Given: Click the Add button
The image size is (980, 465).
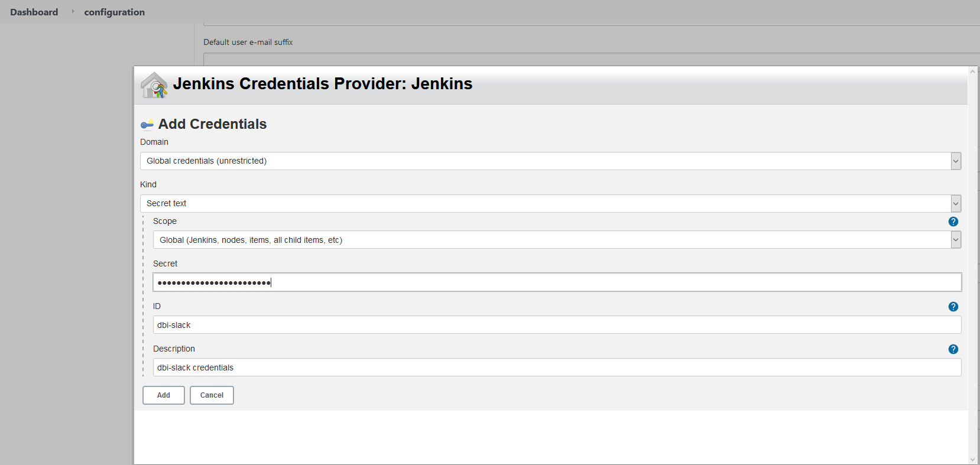Looking at the screenshot, I should [x=164, y=395].
